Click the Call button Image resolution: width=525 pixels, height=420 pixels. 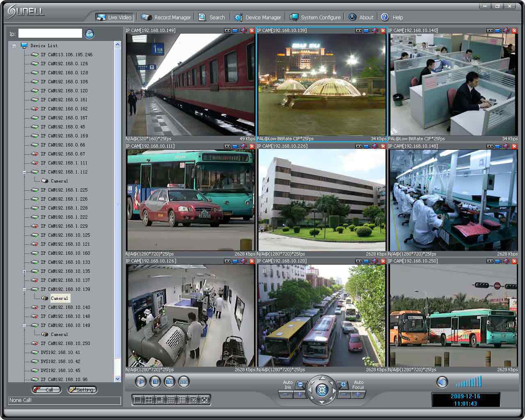(46, 390)
